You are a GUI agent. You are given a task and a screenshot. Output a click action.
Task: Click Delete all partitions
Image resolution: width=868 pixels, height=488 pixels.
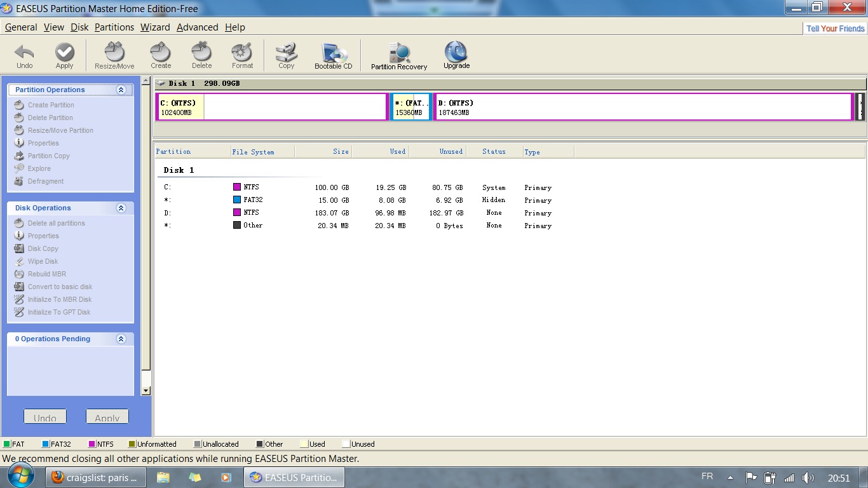56,223
